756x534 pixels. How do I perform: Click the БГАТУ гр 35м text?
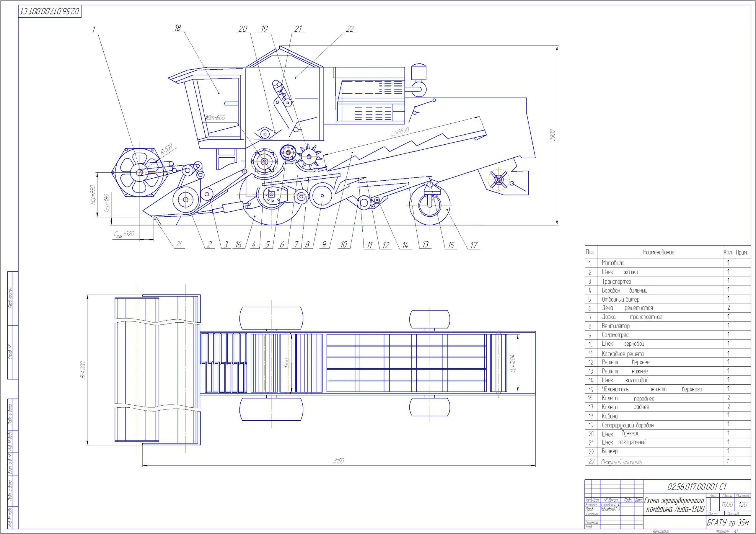[x=728, y=522]
